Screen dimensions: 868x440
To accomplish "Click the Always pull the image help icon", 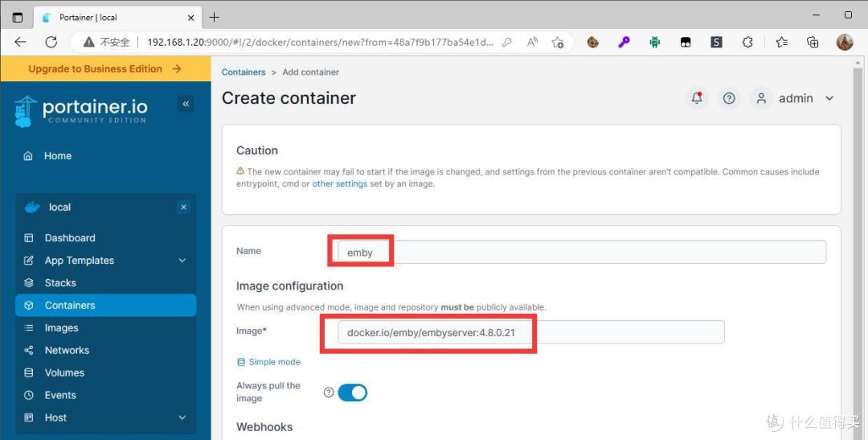I will click(329, 393).
